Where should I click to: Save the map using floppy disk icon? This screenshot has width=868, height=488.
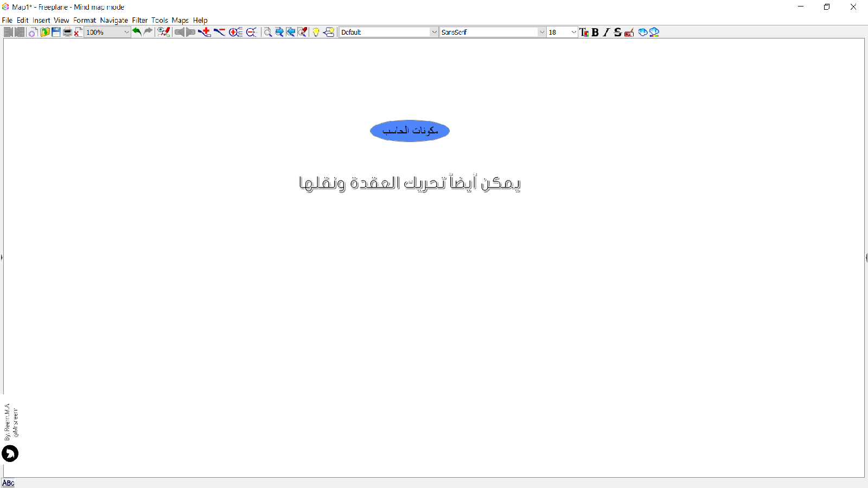[56, 33]
